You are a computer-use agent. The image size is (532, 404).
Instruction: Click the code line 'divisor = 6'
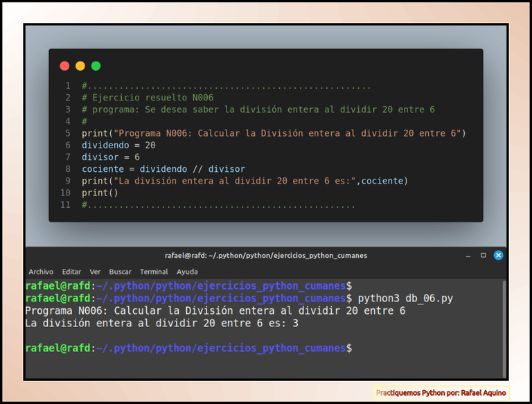point(111,157)
